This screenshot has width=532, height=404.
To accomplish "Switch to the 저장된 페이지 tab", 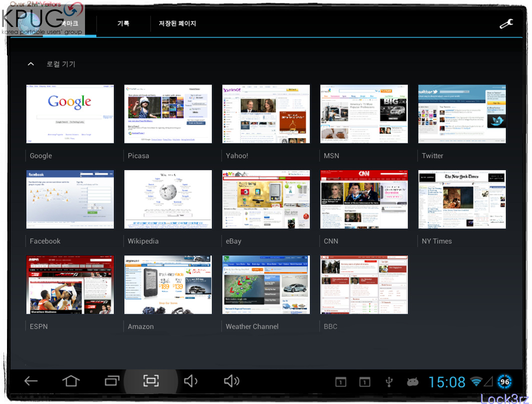I will tap(177, 23).
